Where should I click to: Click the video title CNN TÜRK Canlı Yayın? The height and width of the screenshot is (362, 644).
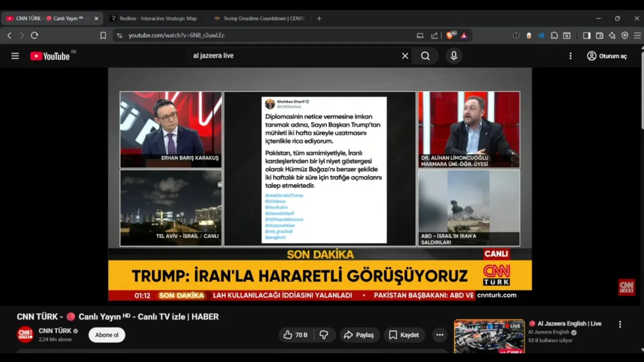(x=118, y=317)
